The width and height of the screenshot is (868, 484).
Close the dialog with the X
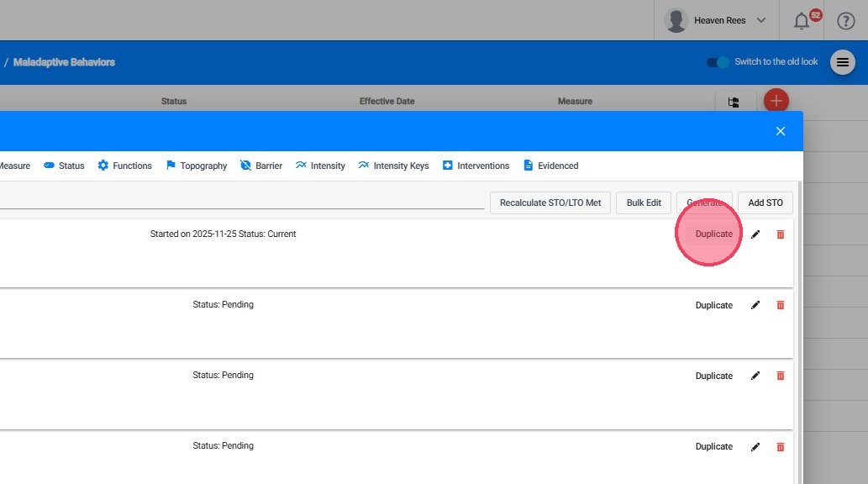pyautogui.click(x=781, y=131)
